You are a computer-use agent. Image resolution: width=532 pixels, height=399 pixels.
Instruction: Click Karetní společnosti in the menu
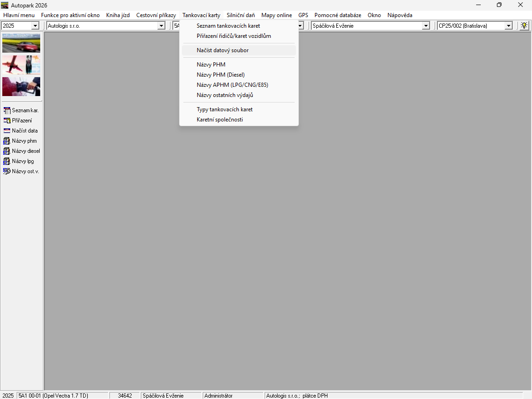(219, 120)
